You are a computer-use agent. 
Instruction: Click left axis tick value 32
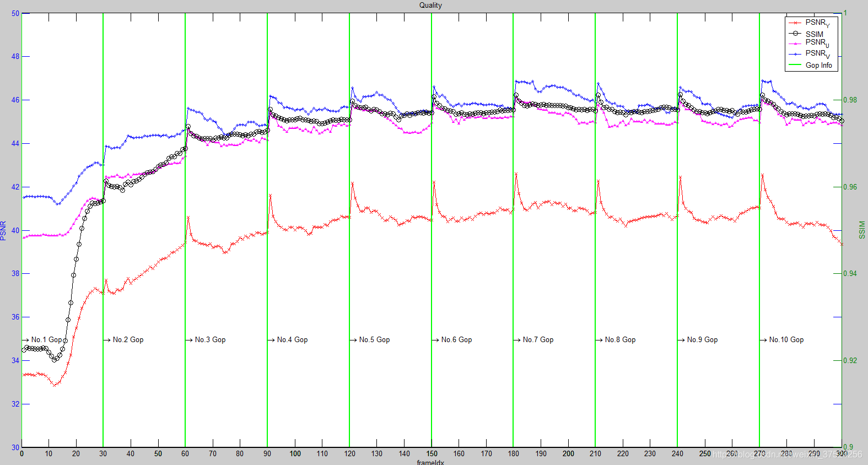[x=15, y=404]
